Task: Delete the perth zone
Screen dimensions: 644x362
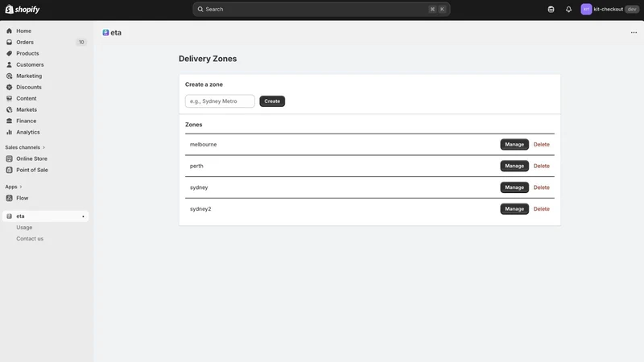Action: pos(541,166)
